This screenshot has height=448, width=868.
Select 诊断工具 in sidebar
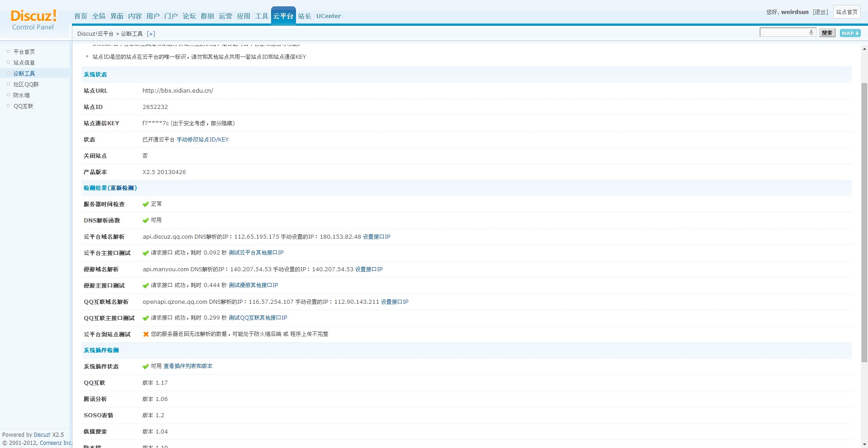click(24, 74)
